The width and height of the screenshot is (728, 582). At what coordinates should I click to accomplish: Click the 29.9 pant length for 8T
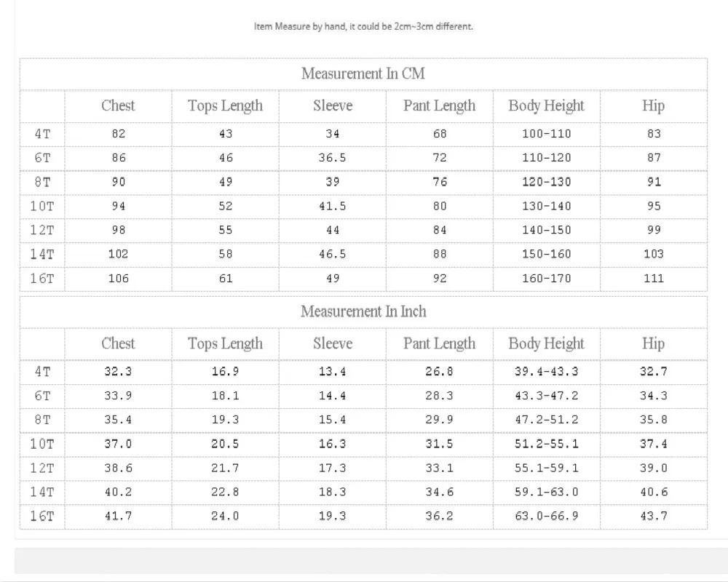pyautogui.click(x=439, y=420)
